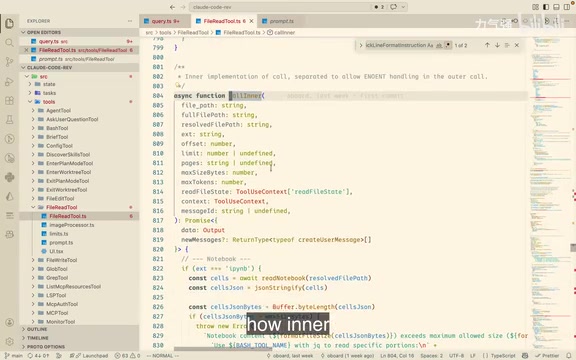Open the Run and Debug view

[x=10, y=82]
